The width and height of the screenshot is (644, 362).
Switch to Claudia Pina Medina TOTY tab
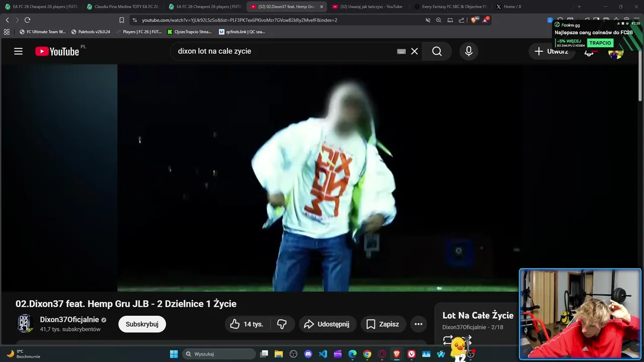pyautogui.click(x=123, y=7)
